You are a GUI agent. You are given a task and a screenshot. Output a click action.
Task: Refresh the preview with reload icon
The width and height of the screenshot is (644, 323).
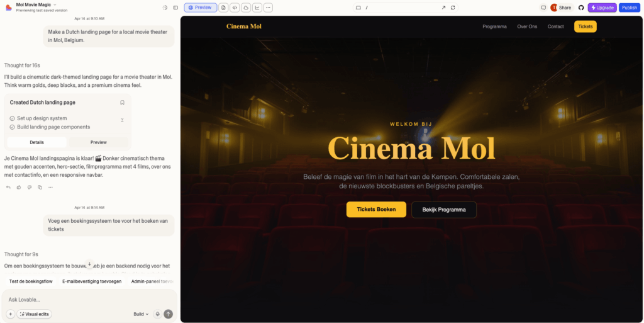tap(453, 8)
